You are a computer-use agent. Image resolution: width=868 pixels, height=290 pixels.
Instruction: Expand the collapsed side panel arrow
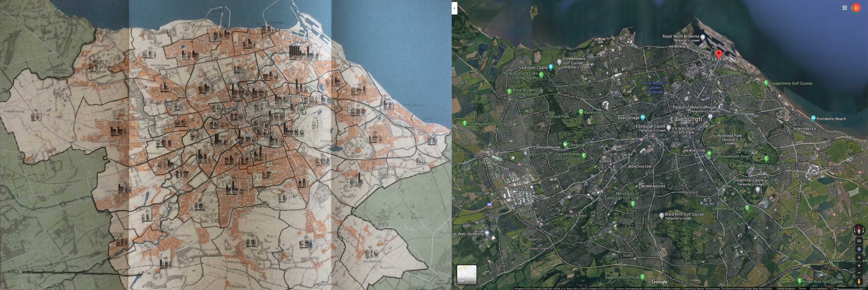click(454, 8)
